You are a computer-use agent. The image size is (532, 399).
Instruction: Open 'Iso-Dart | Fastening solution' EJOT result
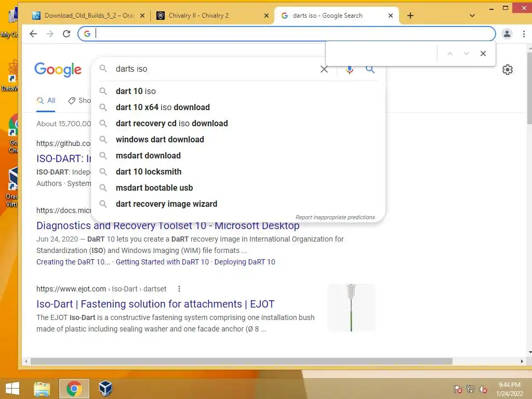pos(155,304)
